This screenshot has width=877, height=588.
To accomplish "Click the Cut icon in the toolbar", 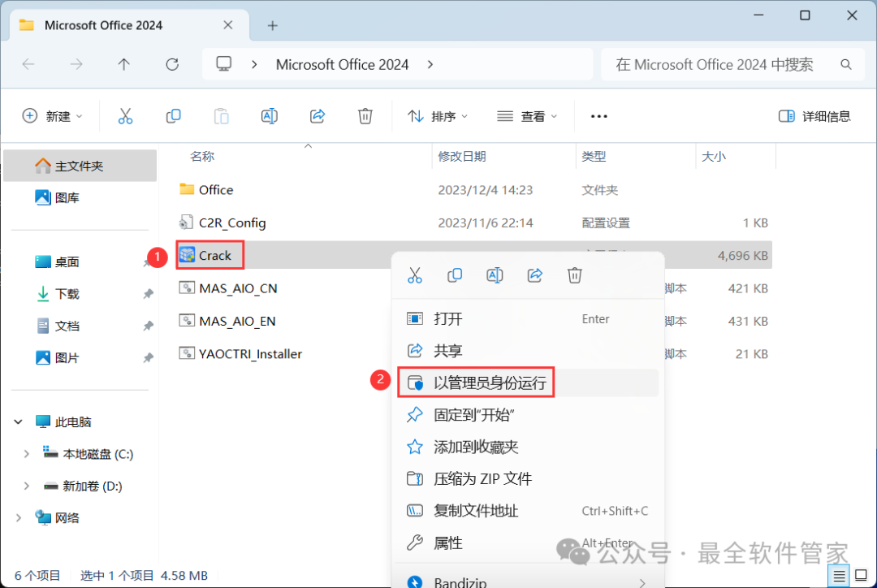I will point(125,116).
